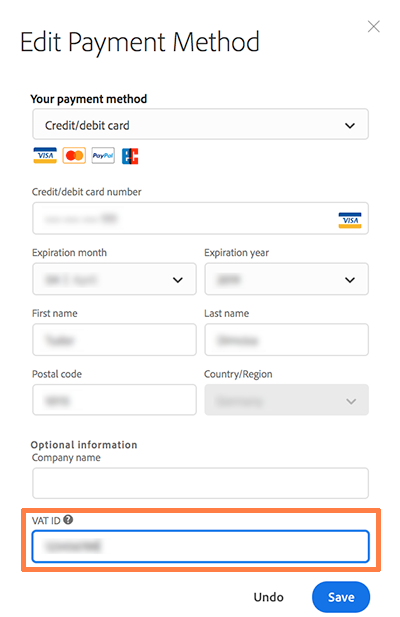
Task: Close the Edit Payment Method dialog
Action: coord(373,26)
